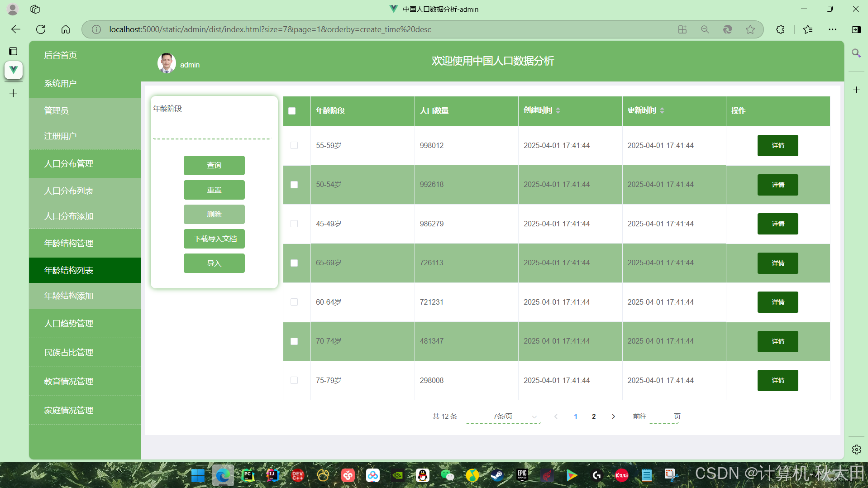Click the 前往 page number input

click(664, 416)
